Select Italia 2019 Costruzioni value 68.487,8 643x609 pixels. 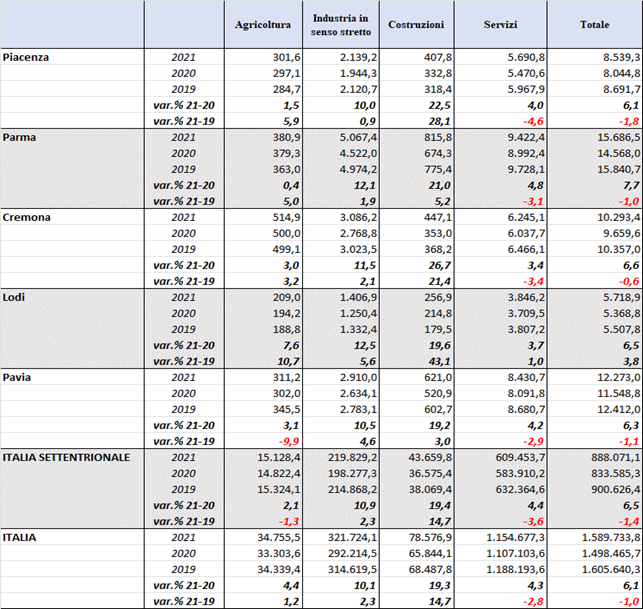pyautogui.click(x=430, y=569)
